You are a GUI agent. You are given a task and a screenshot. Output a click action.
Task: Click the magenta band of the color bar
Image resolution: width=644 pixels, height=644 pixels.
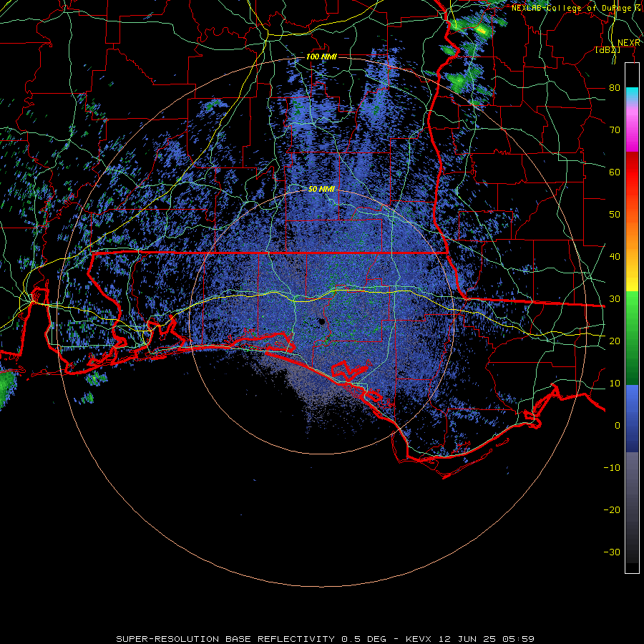click(632, 135)
